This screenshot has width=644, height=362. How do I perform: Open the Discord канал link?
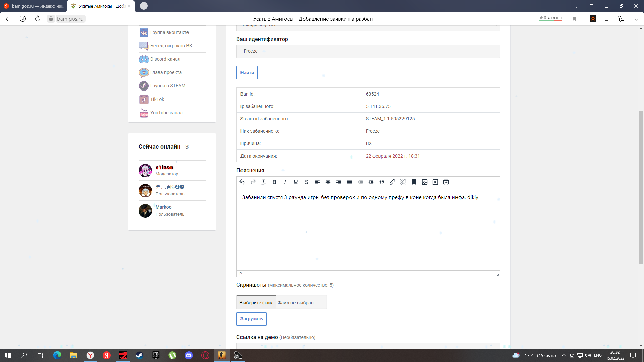(165, 59)
